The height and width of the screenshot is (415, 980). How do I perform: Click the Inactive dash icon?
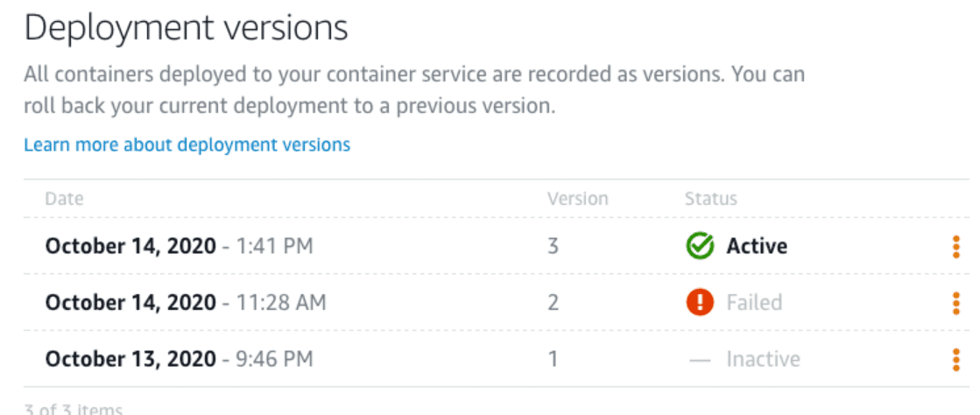click(700, 359)
